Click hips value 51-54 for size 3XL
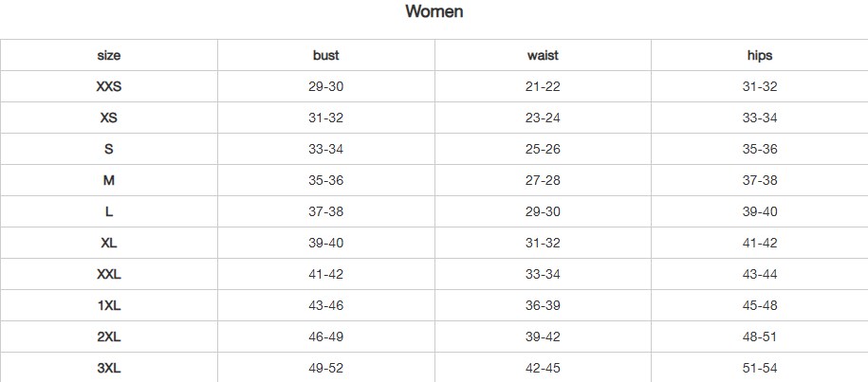 [759, 369]
